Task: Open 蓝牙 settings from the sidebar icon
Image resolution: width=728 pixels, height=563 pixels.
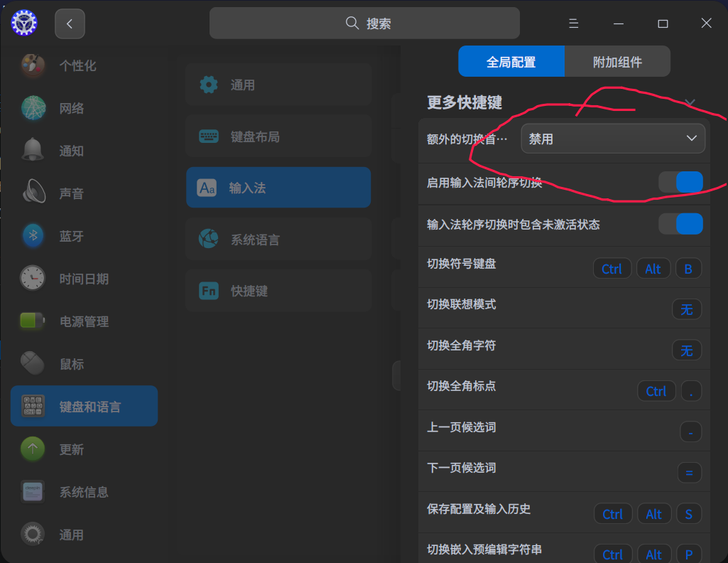Action: click(31, 235)
